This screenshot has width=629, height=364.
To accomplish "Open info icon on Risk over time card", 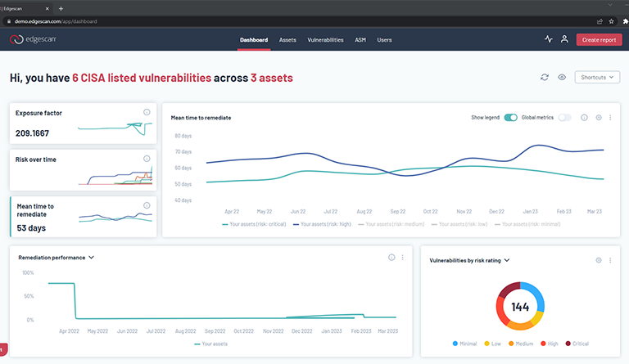I will [147, 159].
